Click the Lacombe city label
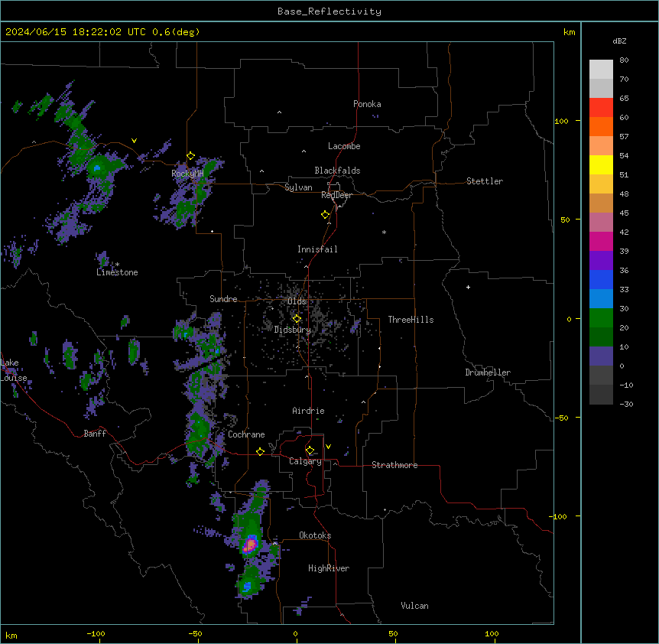 pyautogui.click(x=344, y=146)
